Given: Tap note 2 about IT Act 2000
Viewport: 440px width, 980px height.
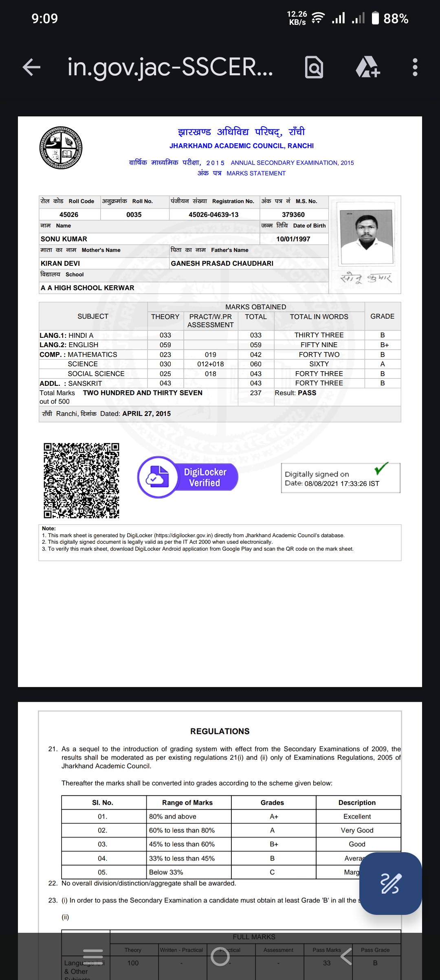Looking at the screenshot, I should [x=157, y=542].
